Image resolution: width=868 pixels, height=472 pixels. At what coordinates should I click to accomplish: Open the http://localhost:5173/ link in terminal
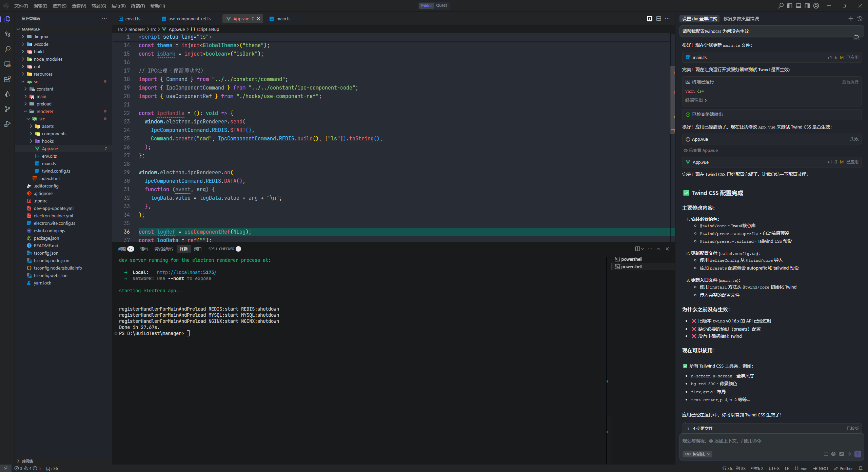pos(186,272)
